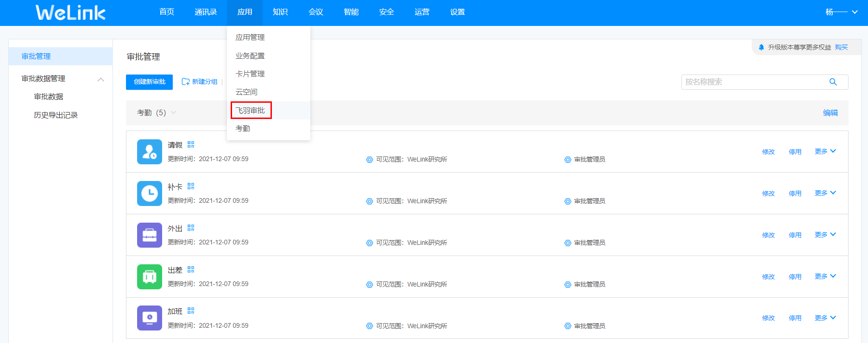Image resolution: width=868 pixels, height=343 pixels.
Task: Open the 智能 navigation tab
Action: click(351, 12)
